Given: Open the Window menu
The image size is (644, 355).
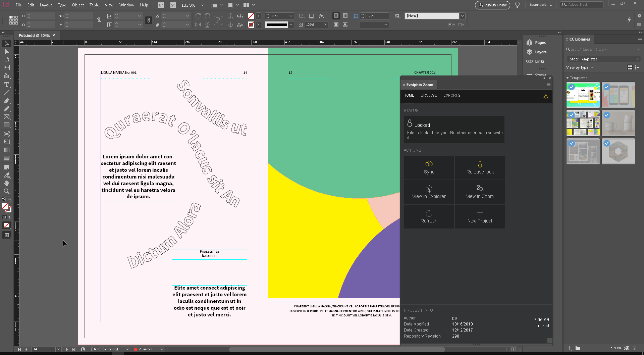Looking at the screenshot, I should (126, 5).
